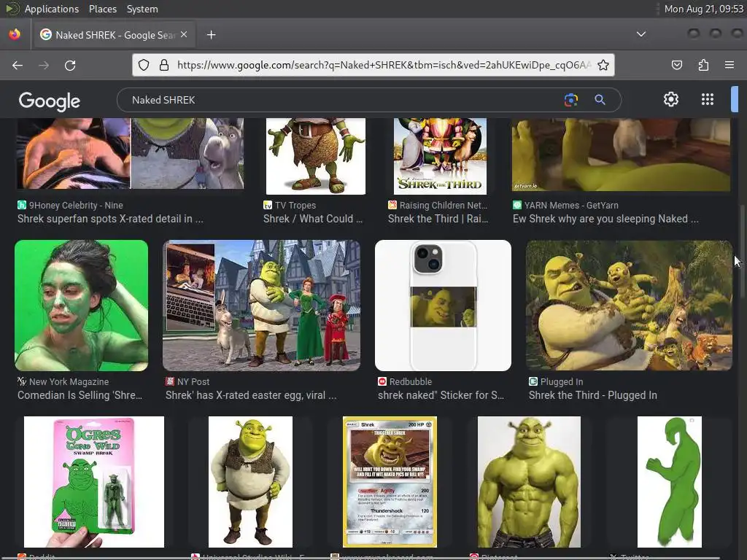747x560 pixels.
Task: Open the green-painted comedian thumbnail
Action: pos(82,306)
